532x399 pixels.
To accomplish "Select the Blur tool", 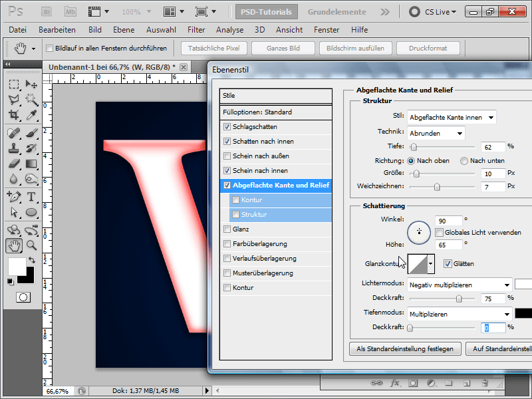I will pos(14,179).
